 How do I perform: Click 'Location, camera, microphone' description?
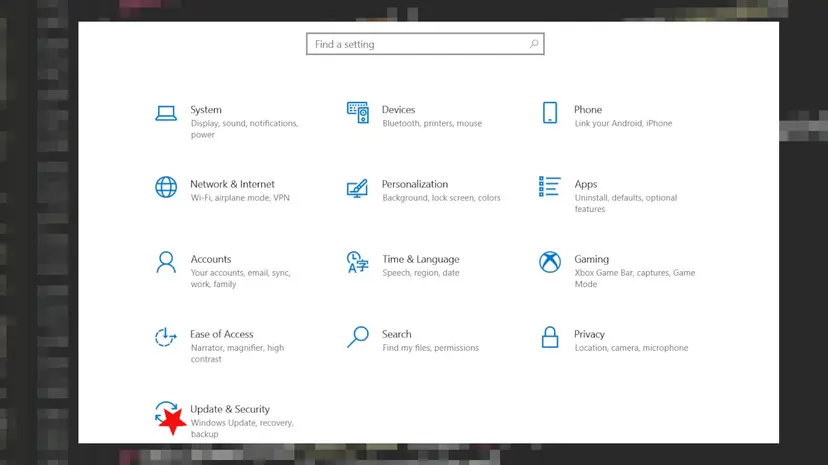coord(631,347)
